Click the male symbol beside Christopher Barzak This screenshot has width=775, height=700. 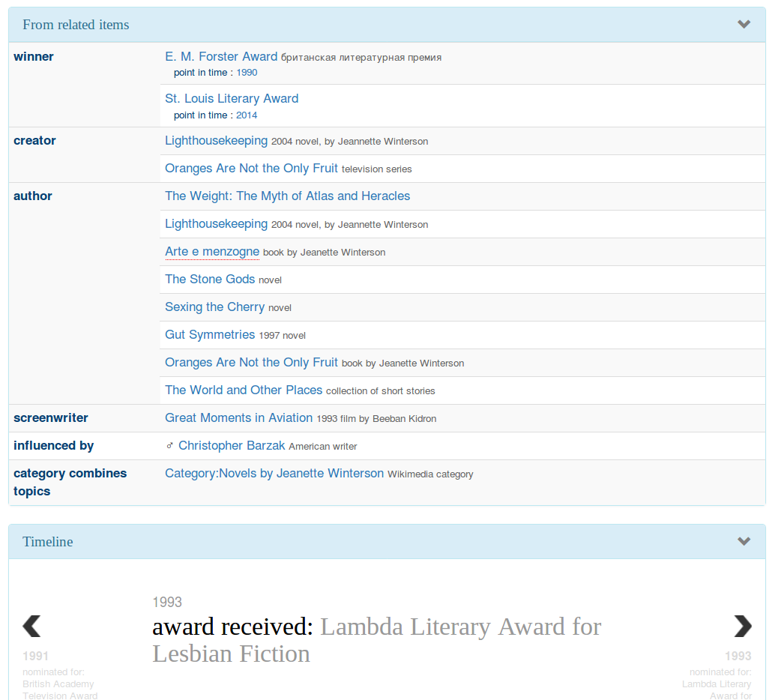[x=169, y=446]
